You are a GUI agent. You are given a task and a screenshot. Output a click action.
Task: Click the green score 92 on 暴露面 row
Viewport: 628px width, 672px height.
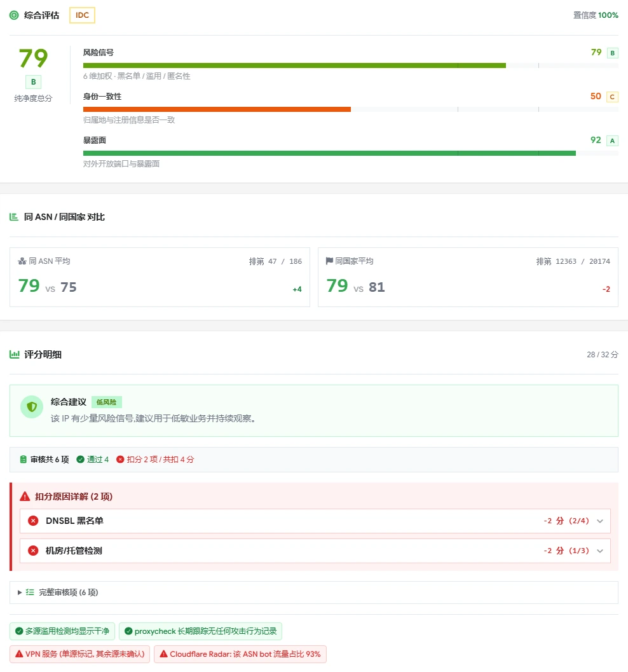coord(596,140)
